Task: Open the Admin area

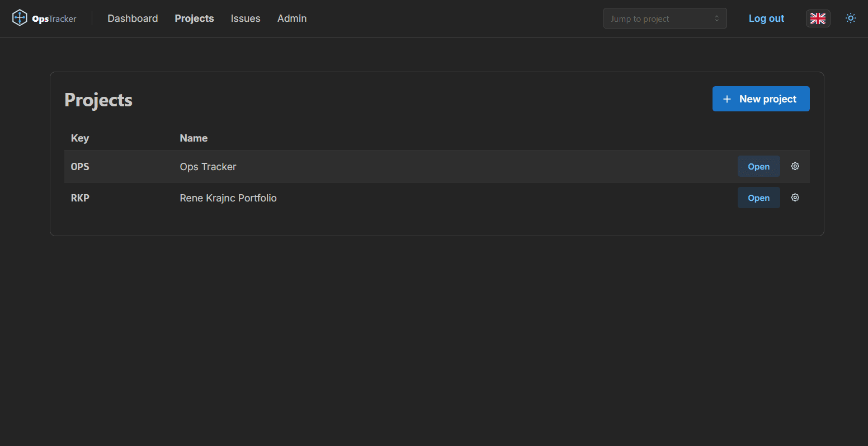Action: click(291, 18)
